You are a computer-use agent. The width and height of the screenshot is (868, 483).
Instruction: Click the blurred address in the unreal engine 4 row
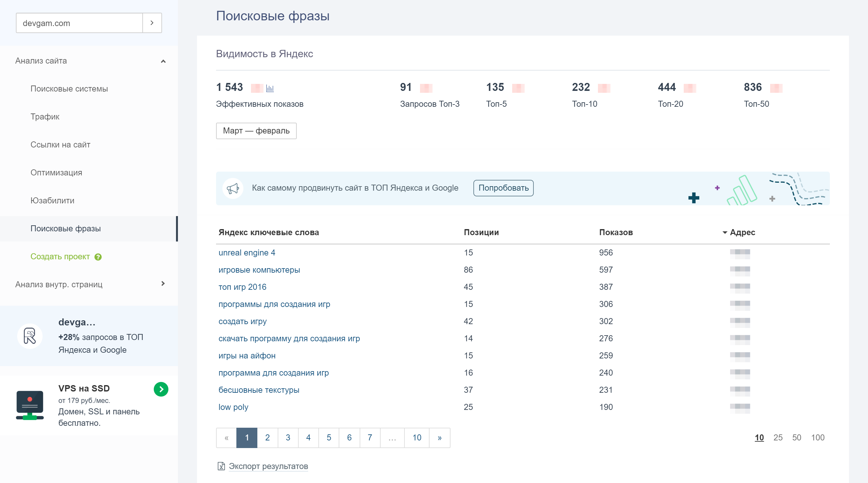tap(740, 254)
